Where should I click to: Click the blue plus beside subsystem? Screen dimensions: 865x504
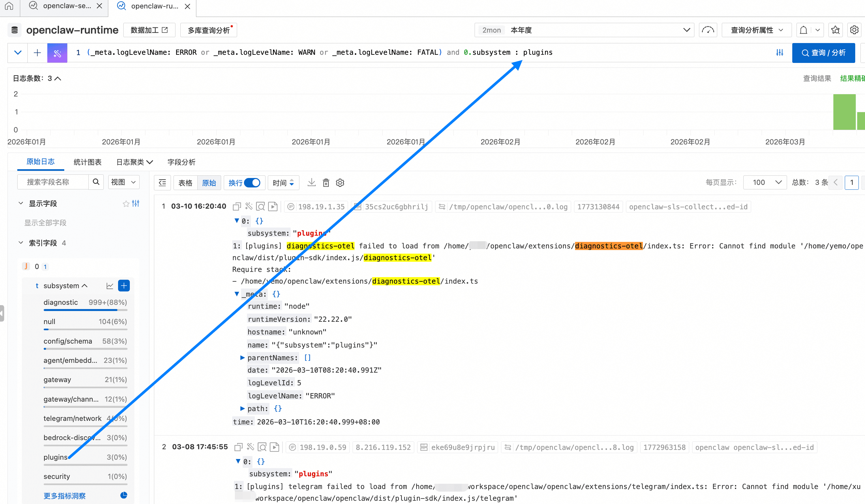click(x=124, y=286)
